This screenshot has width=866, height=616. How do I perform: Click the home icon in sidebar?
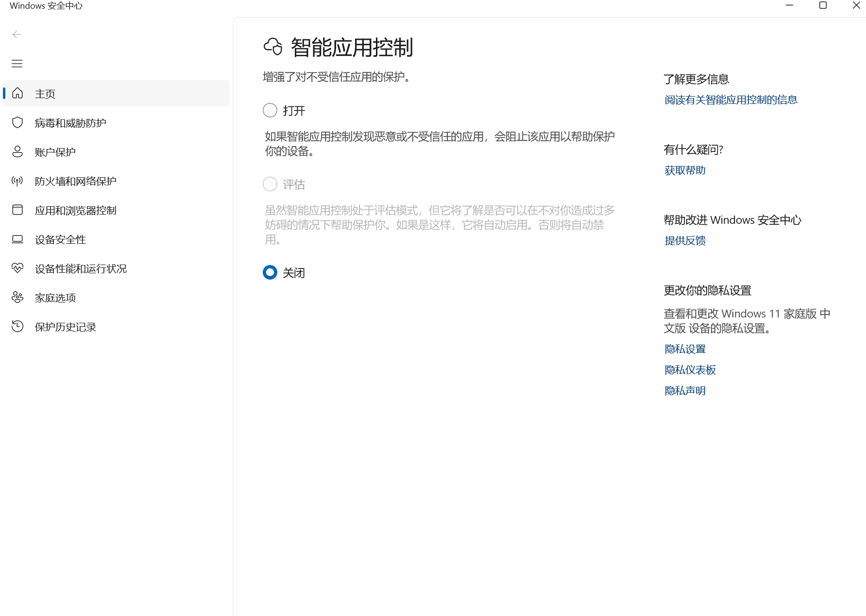17,93
